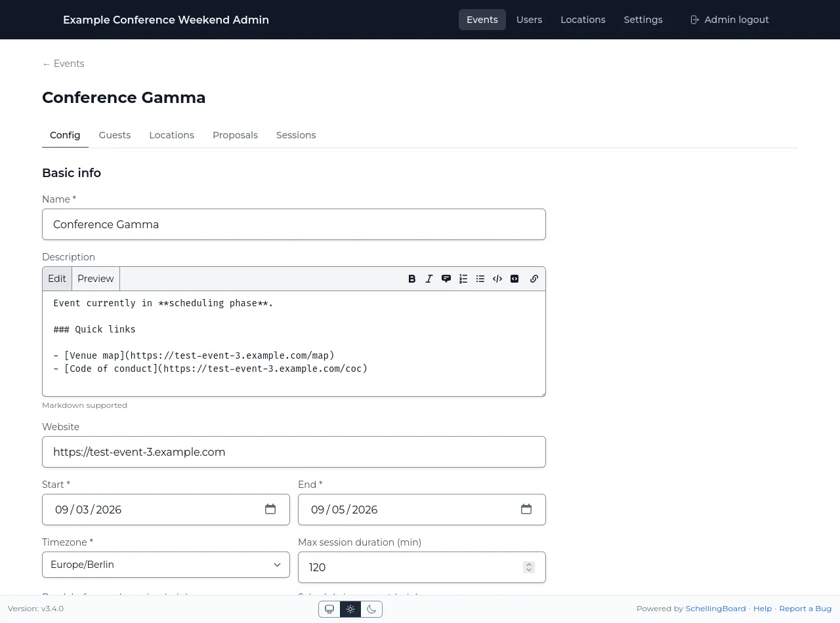Open the Events navigation item
Screen dimensions: 840x623
(x=482, y=20)
